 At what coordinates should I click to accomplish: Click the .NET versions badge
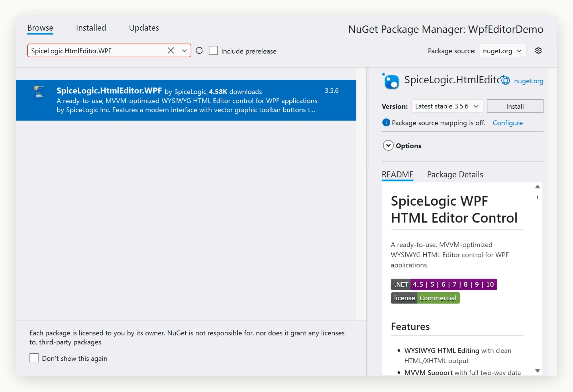click(444, 284)
